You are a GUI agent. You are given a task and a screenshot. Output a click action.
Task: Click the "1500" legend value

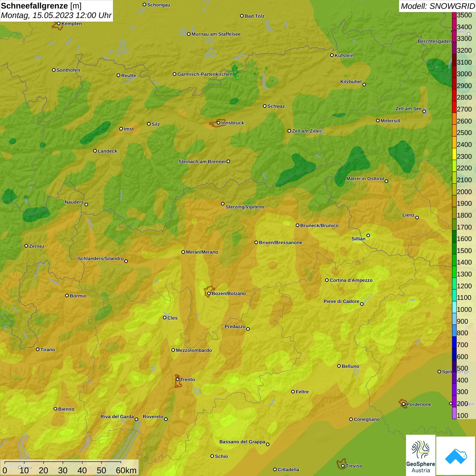[464, 251]
